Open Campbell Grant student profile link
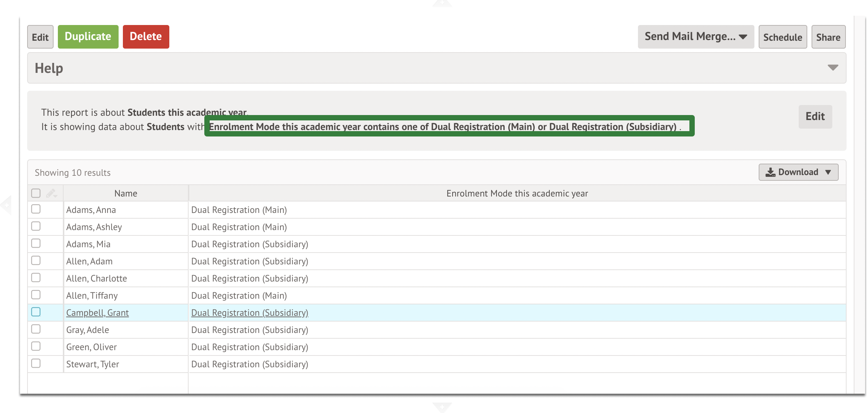Screen dimensions: 868x413 pyautogui.click(x=97, y=312)
